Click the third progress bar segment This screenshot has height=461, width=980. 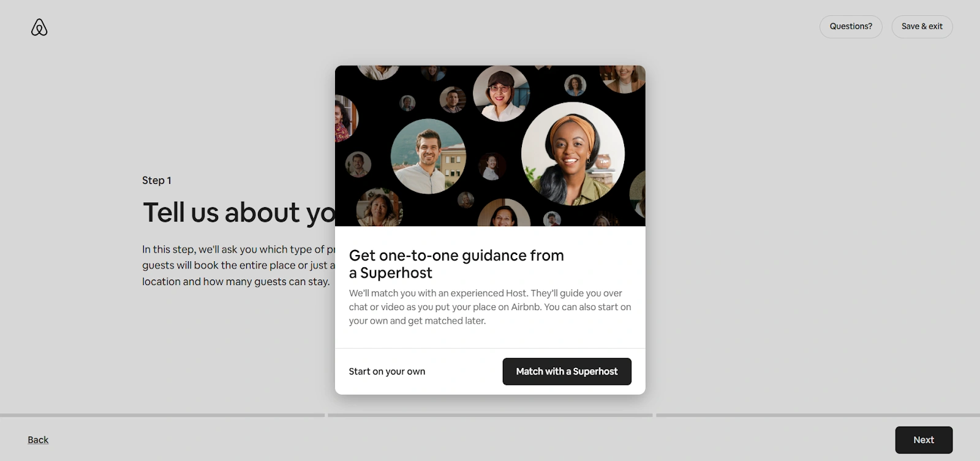tap(818, 415)
